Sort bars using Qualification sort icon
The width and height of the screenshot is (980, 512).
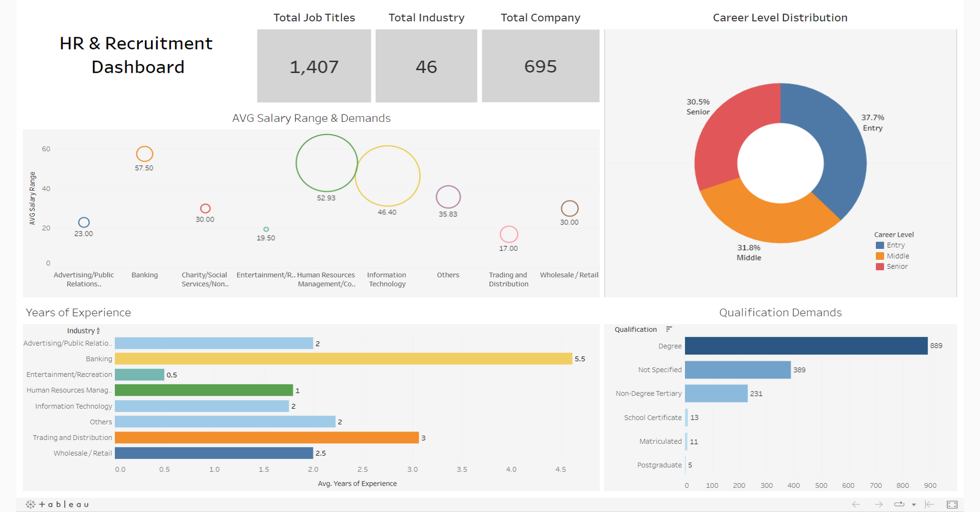pos(669,329)
